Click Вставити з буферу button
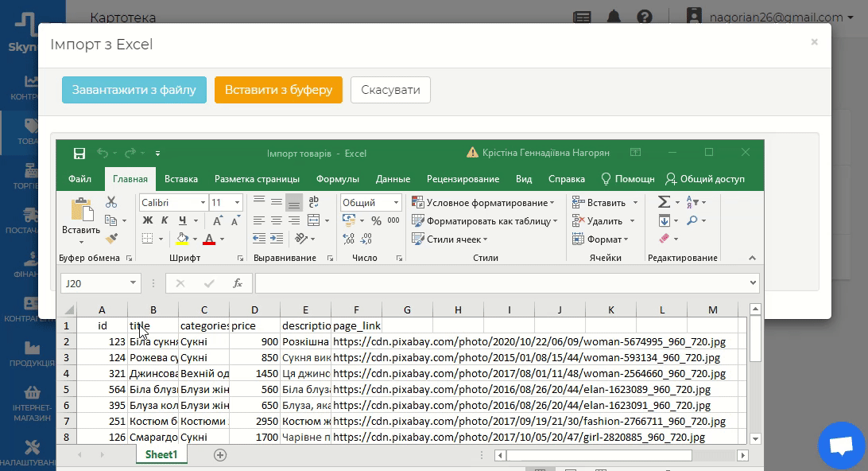 [x=278, y=90]
